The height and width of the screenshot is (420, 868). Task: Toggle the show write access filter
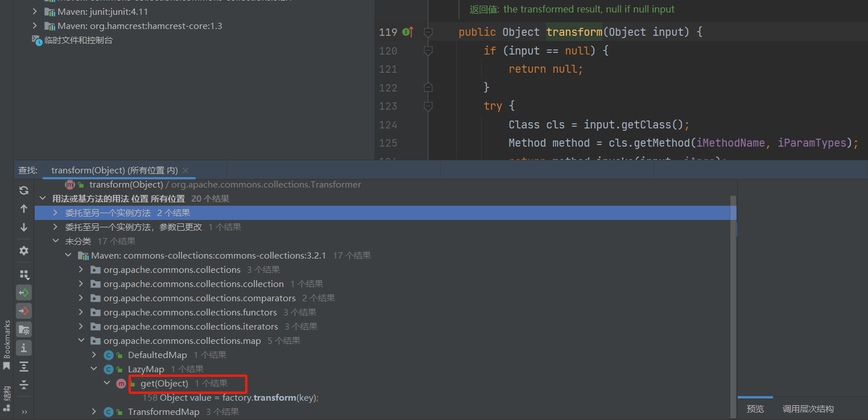pos(24,311)
